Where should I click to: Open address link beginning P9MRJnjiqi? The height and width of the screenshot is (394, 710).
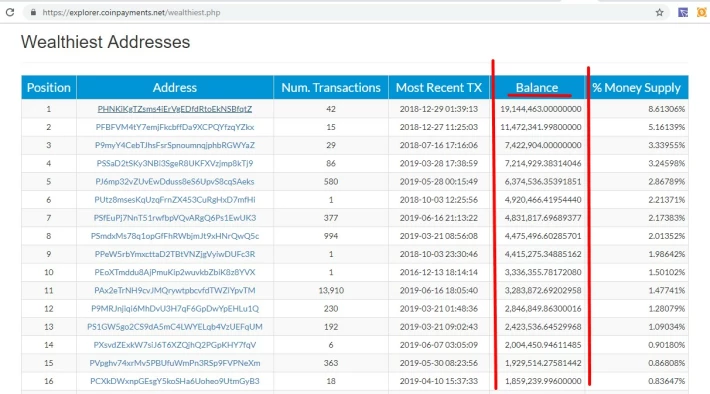pos(175,308)
